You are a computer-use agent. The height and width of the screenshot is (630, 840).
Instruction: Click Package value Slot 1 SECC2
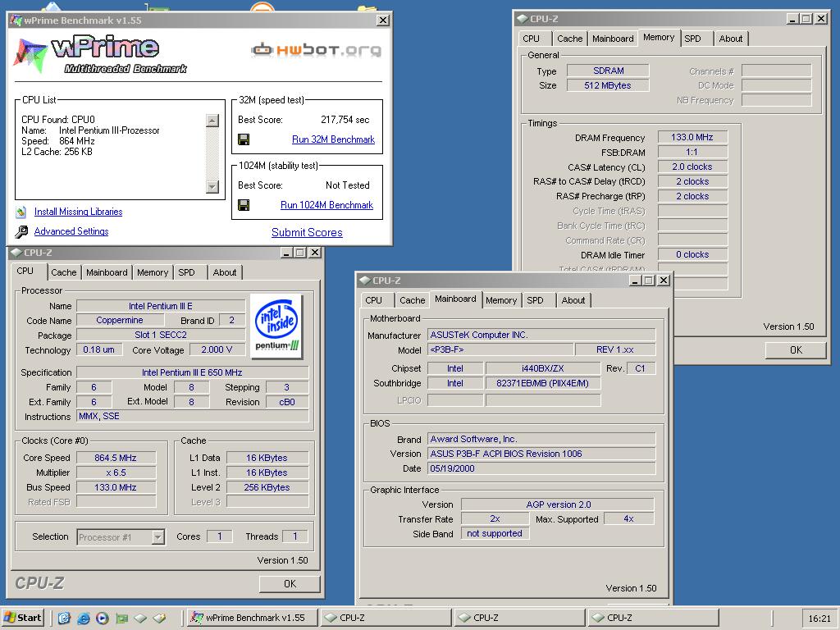pyautogui.click(x=161, y=336)
